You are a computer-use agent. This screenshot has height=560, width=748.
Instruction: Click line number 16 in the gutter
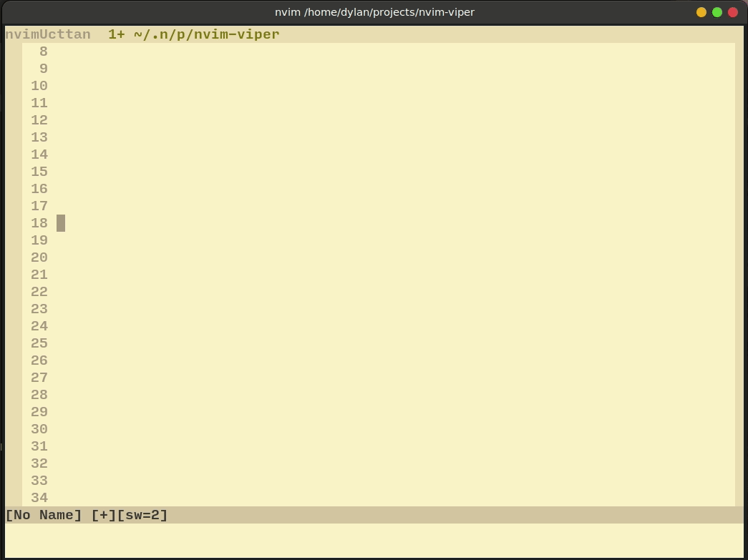click(x=39, y=189)
